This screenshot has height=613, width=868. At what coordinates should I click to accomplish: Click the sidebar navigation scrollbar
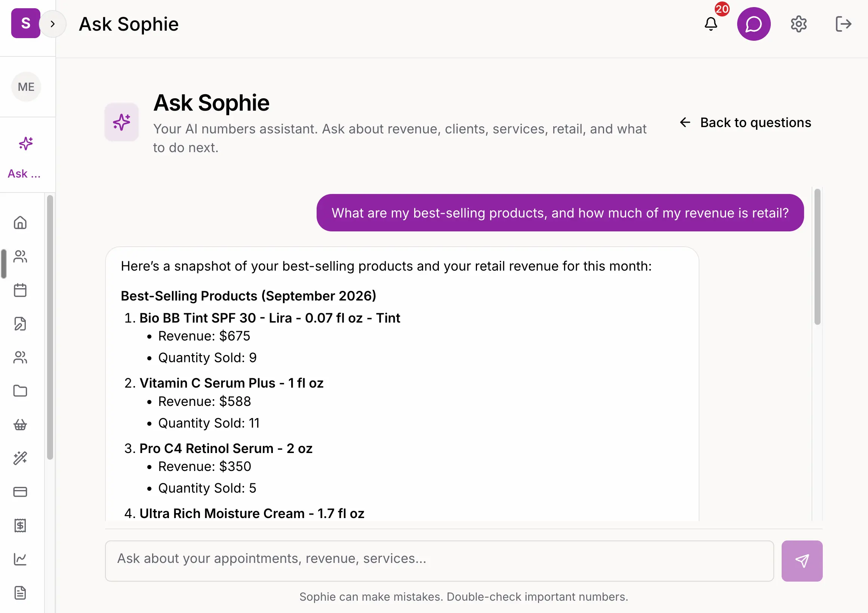[x=50, y=327]
